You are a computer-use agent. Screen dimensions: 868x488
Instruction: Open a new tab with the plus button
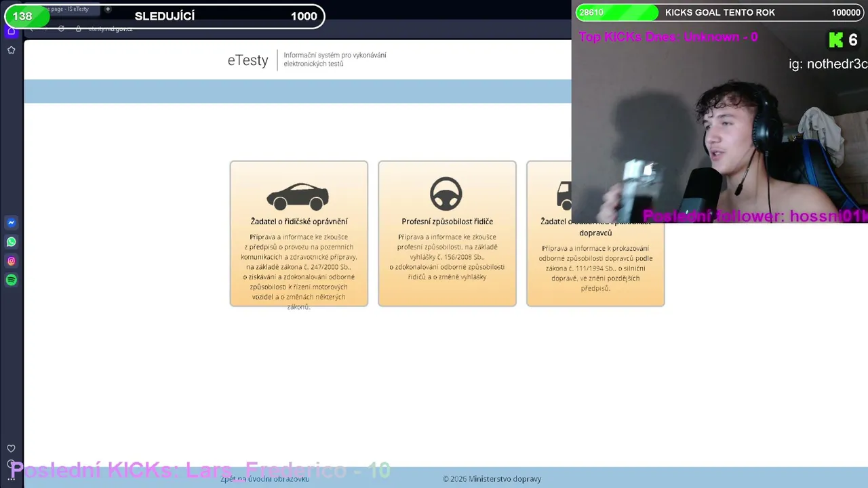click(x=107, y=9)
